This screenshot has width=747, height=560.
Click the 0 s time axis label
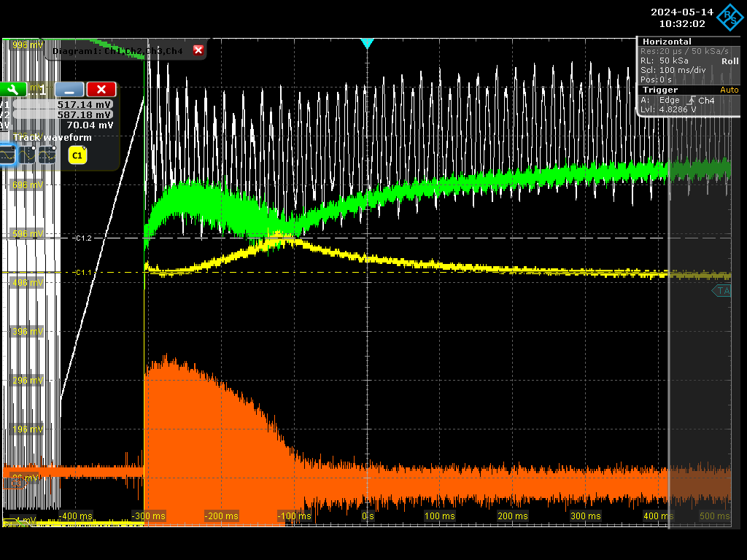[x=368, y=516]
